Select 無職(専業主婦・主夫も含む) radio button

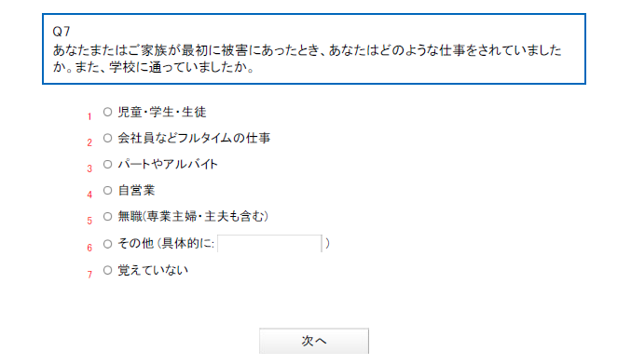coord(107,216)
